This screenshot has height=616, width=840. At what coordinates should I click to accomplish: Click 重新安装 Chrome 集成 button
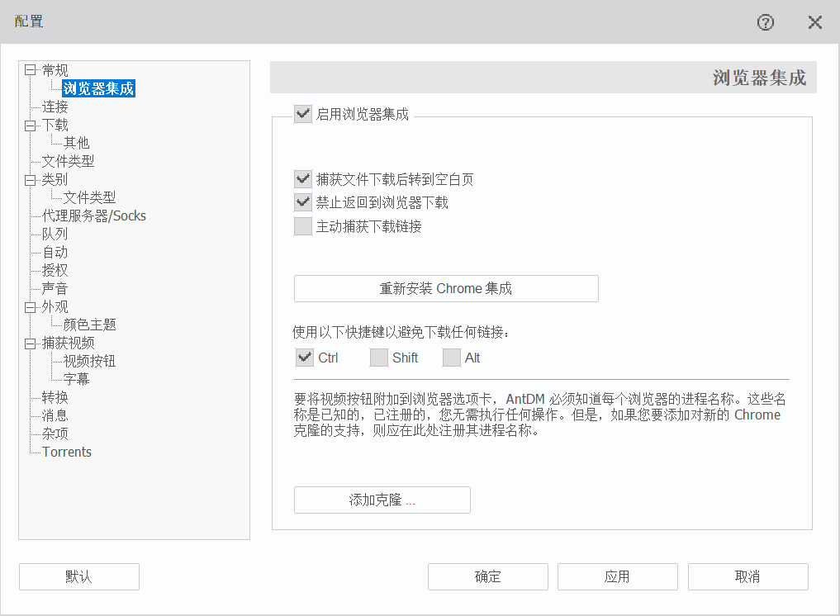pos(446,289)
